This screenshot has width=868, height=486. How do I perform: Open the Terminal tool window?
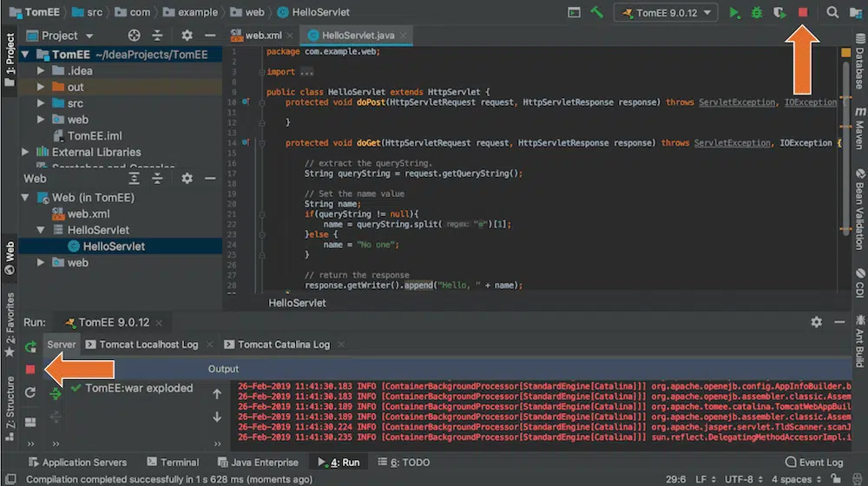tap(172, 463)
